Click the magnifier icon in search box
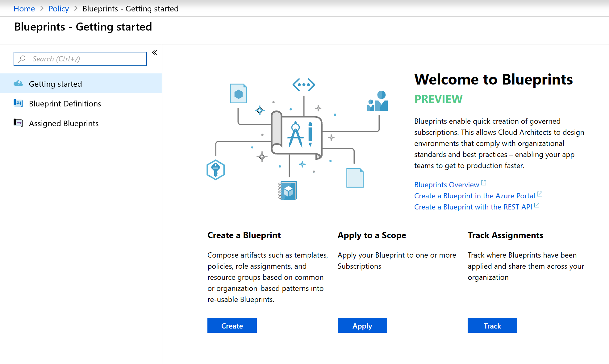 click(22, 59)
